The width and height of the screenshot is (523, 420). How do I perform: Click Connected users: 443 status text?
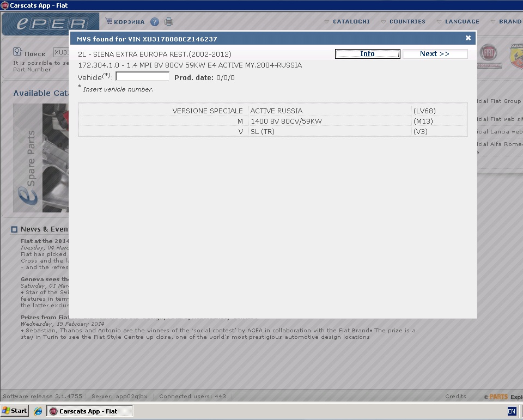[x=192, y=397]
